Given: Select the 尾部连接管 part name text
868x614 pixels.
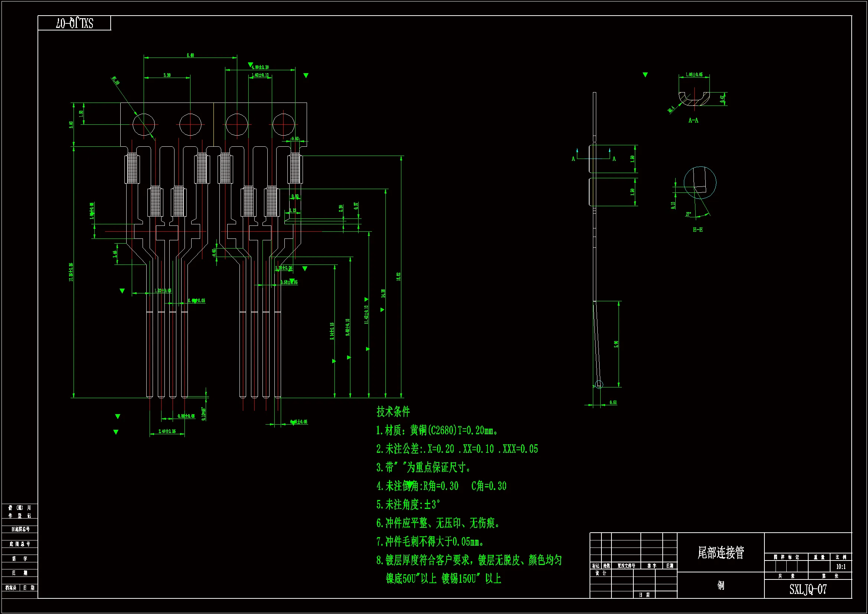Looking at the screenshot, I should (721, 552).
